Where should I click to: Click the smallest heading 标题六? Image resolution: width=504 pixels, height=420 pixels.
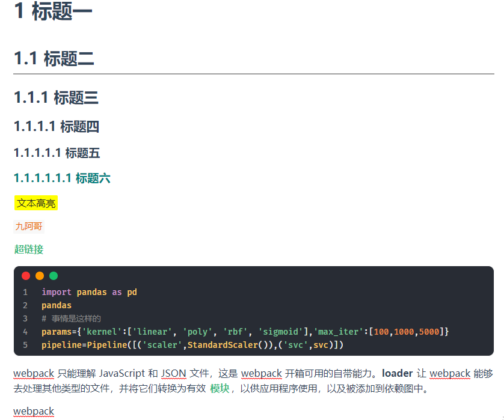61,178
